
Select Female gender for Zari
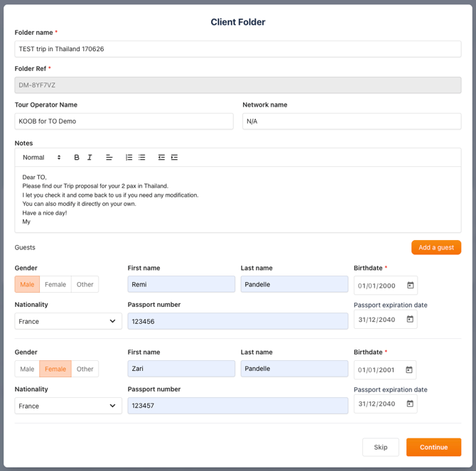coord(55,369)
